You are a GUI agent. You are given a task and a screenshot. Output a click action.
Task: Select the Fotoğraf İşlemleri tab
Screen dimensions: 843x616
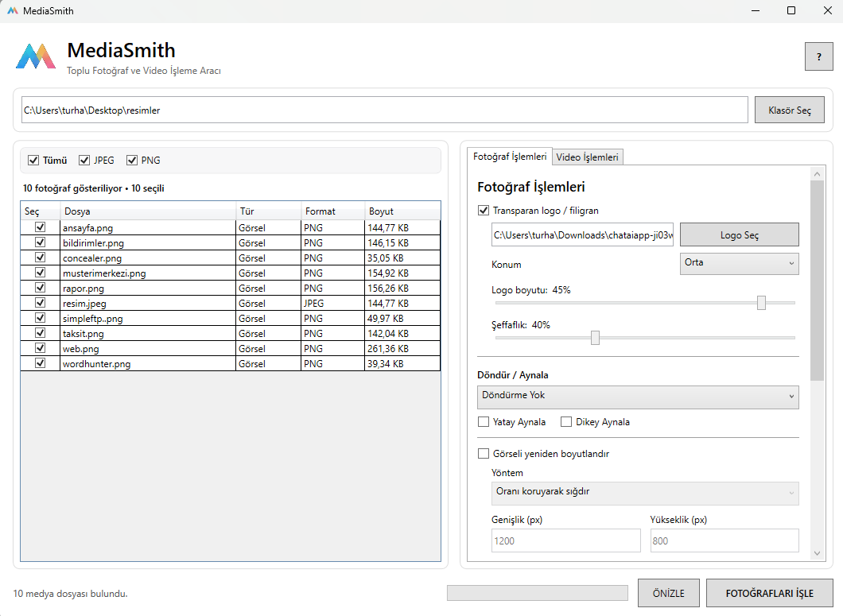pos(510,157)
